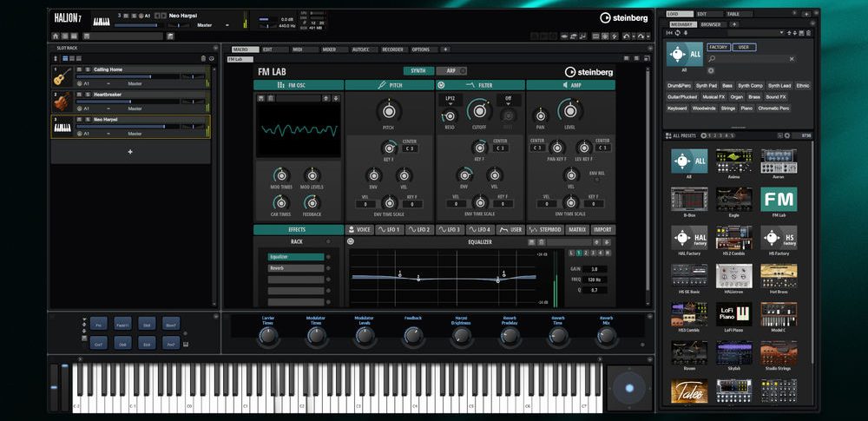Open the TABLE tab in the right panel
The height and width of the screenshot is (421, 868).
[x=737, y=14]
